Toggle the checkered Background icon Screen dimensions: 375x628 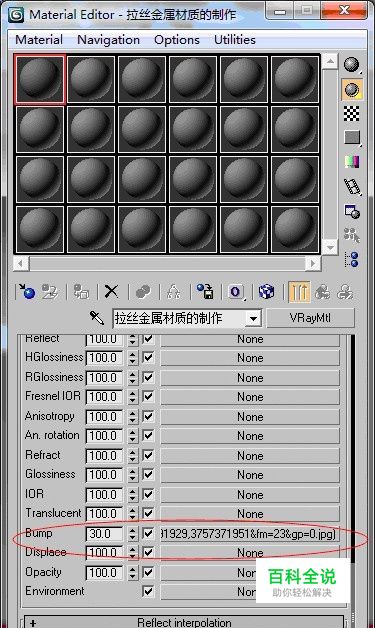pos(352,114)
